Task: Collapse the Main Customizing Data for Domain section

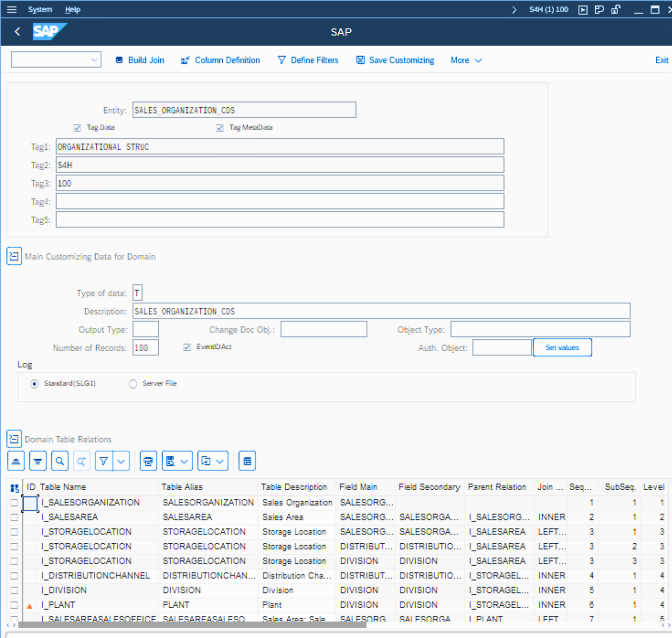Action: 14,256
